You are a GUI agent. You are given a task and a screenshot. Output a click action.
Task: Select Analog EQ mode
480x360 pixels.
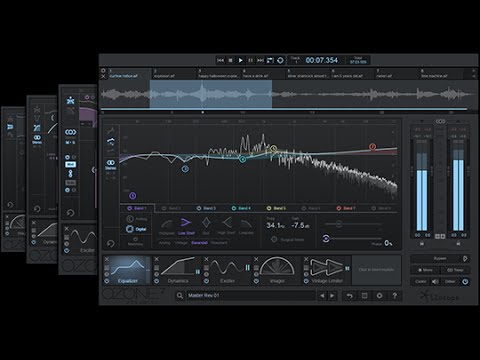point(137,219)
